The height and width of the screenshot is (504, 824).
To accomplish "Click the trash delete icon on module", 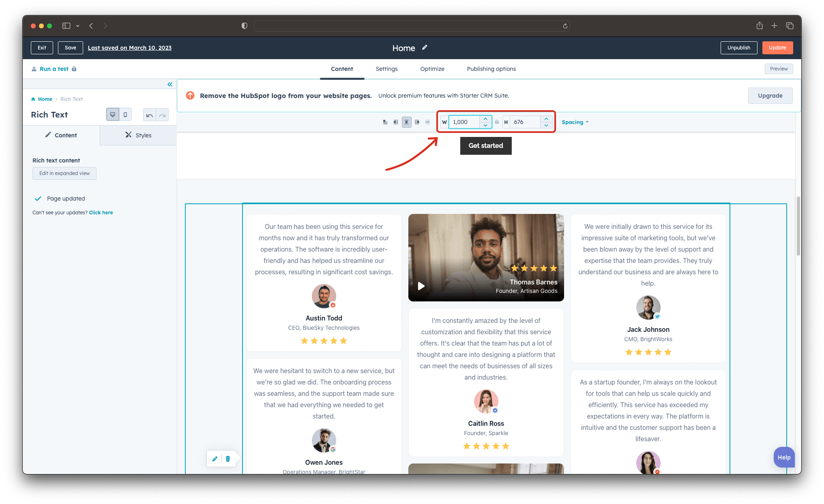I will click(228, 459).
